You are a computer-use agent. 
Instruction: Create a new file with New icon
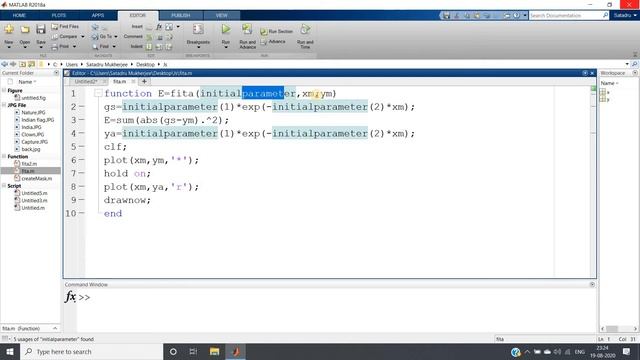point(9,29)
